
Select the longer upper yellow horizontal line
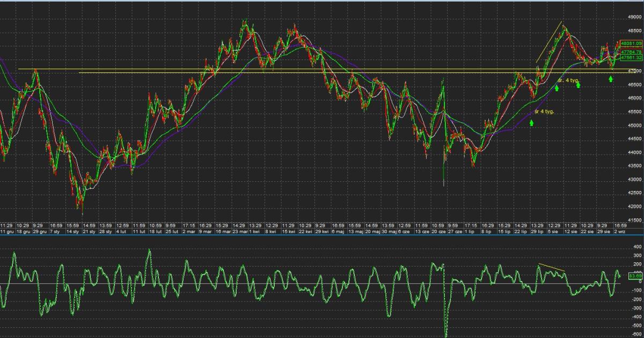[x=161, y=69]
